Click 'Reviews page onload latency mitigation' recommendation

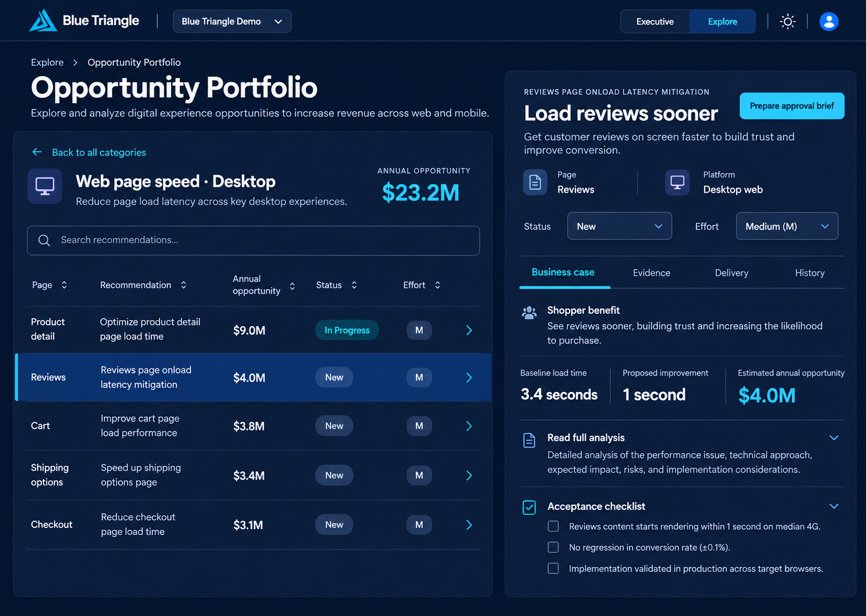pos(146,377)
